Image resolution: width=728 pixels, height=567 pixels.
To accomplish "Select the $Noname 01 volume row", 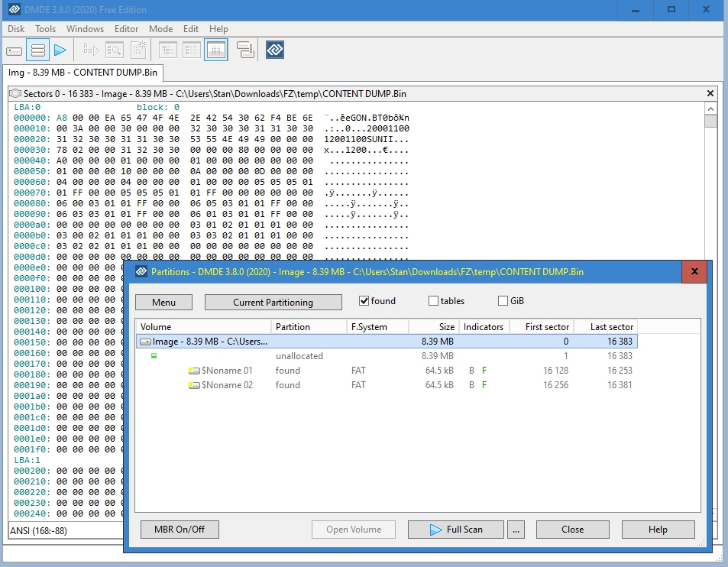I will [x=387, y=371].
